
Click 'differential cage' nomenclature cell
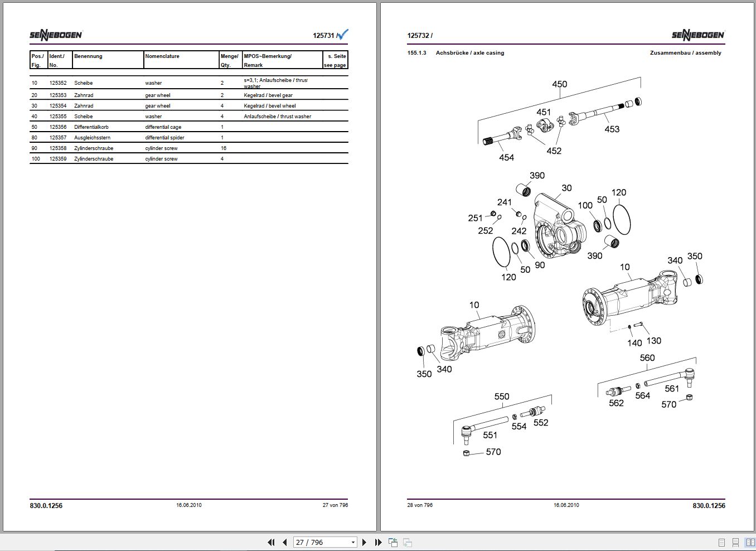click(x=163, y=127)
